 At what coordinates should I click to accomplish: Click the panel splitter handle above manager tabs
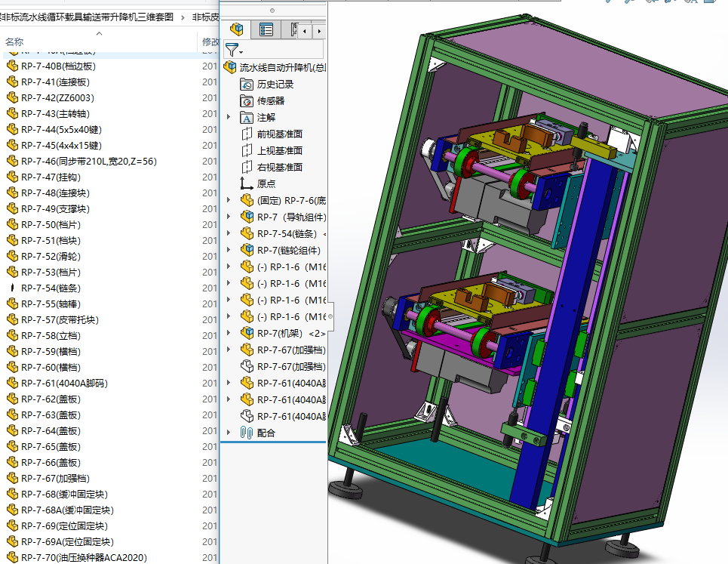pyautogui.click(x=272, y=11)
